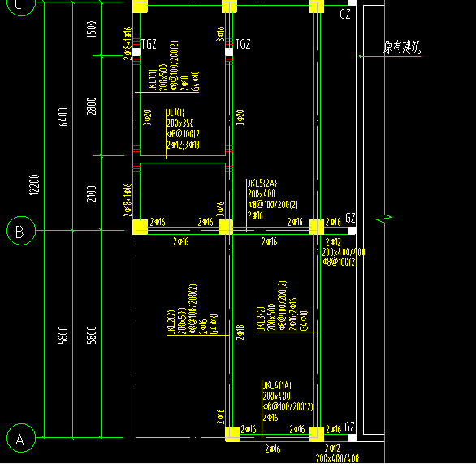Select the yellow column at the left end of axis B

(141, 228)
